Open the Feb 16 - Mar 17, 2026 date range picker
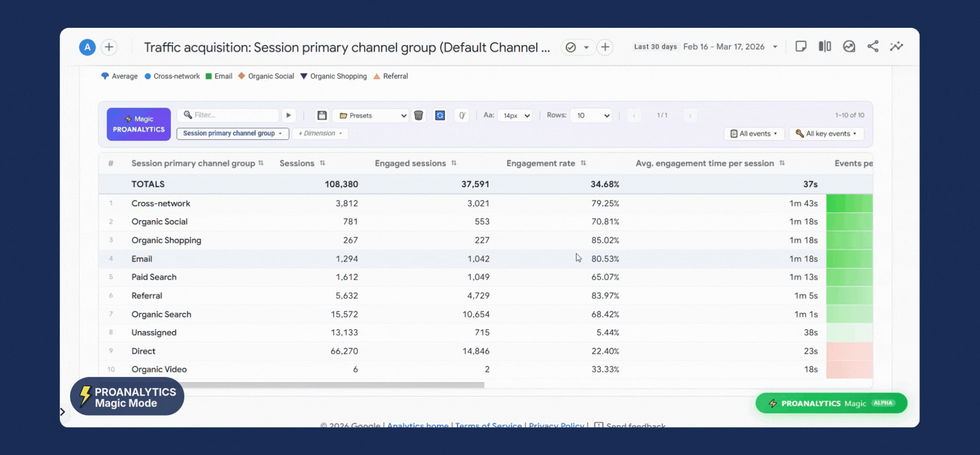 coord(730,47)
